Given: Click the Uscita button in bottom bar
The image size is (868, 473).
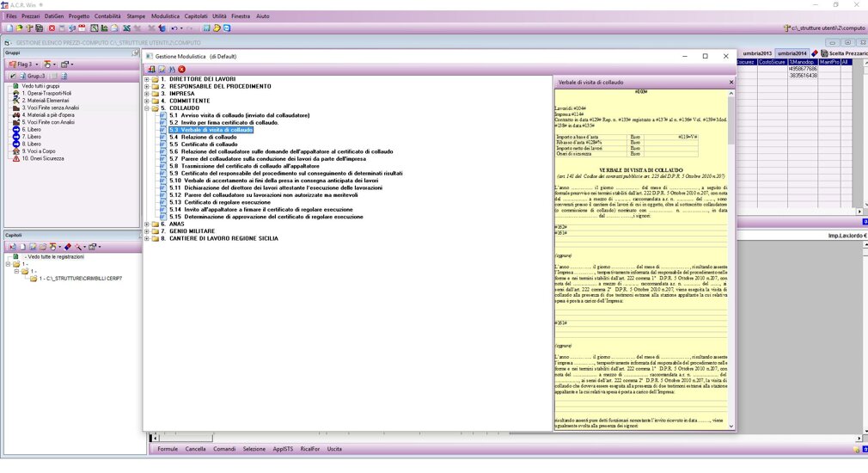Looking at the screenshot, I should point(334,449).
